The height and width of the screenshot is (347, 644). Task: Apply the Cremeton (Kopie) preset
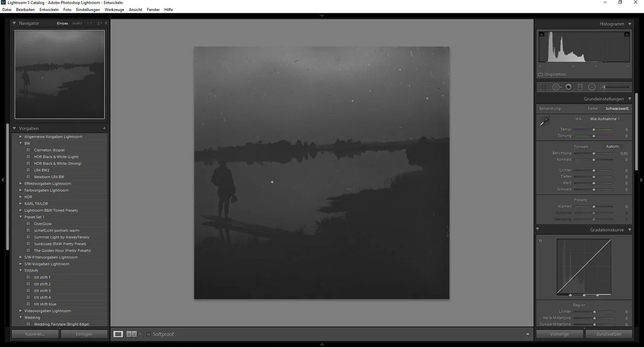tap(49, 150)
